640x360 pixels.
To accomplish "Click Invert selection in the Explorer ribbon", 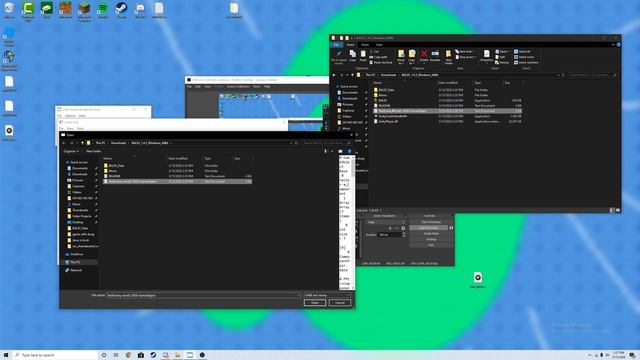I will 526,62.
